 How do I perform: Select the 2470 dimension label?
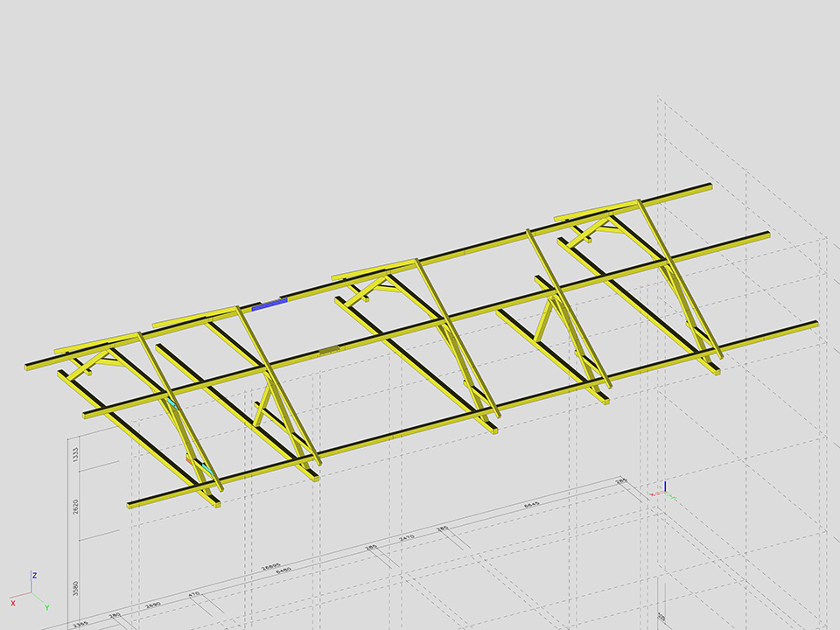tap(407, 539)
